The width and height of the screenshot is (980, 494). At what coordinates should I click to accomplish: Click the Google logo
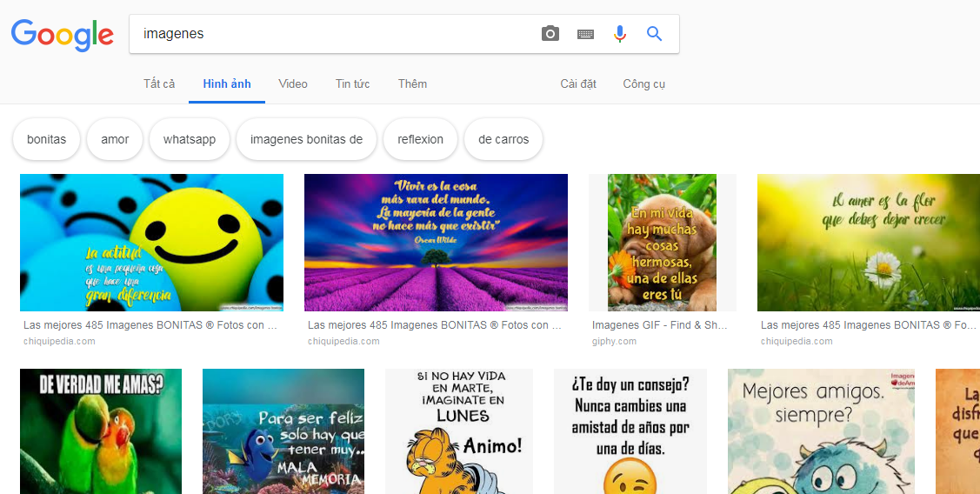[63, 35]
